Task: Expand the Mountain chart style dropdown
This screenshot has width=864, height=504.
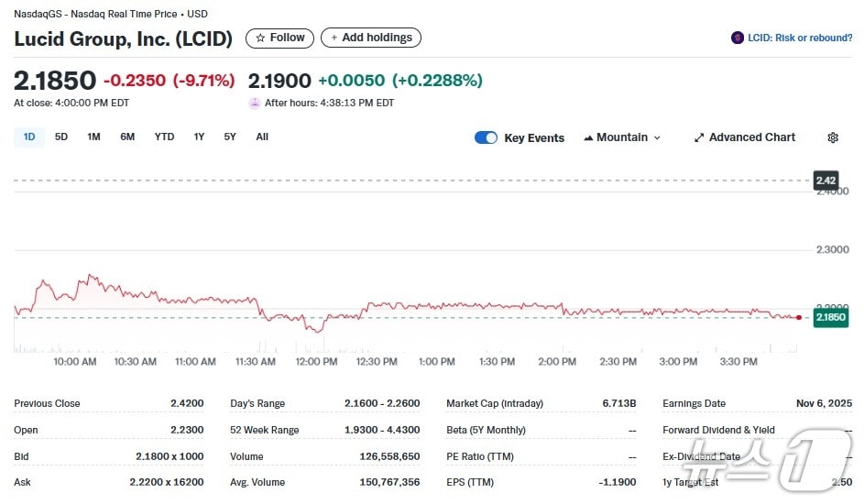Action: coord(656,137)
